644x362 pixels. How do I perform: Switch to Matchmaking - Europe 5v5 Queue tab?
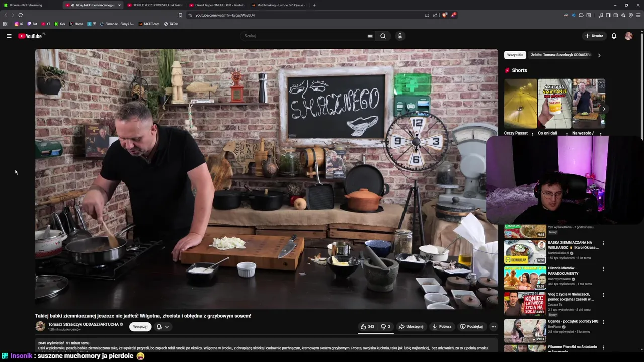coord(278,5)
